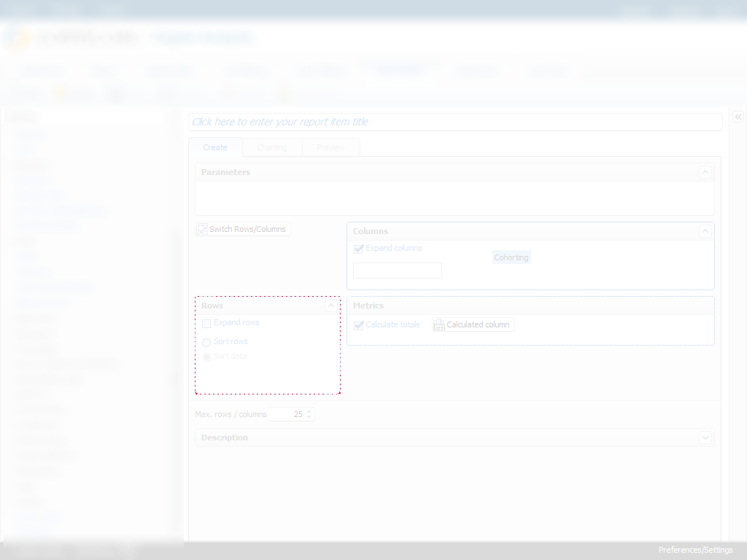Click the Max. rows / columns stepper arrows
Screen dimensions: 747x560
point(309,414)
